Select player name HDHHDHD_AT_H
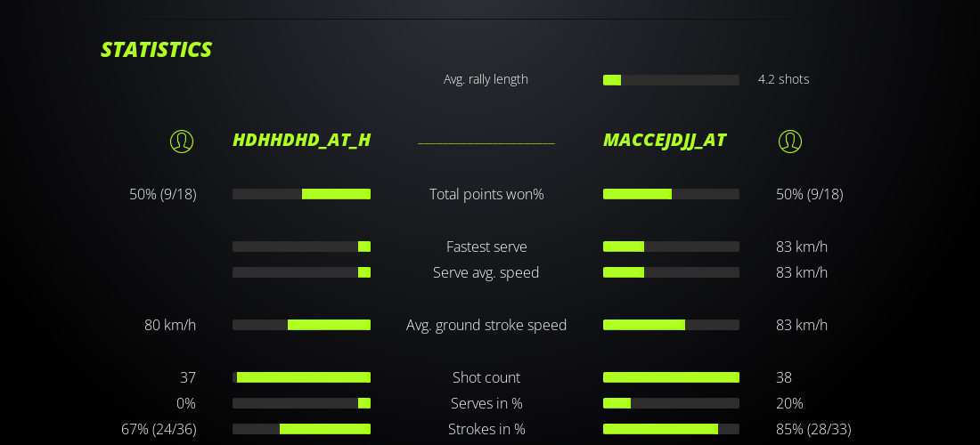 click(301, 141)
